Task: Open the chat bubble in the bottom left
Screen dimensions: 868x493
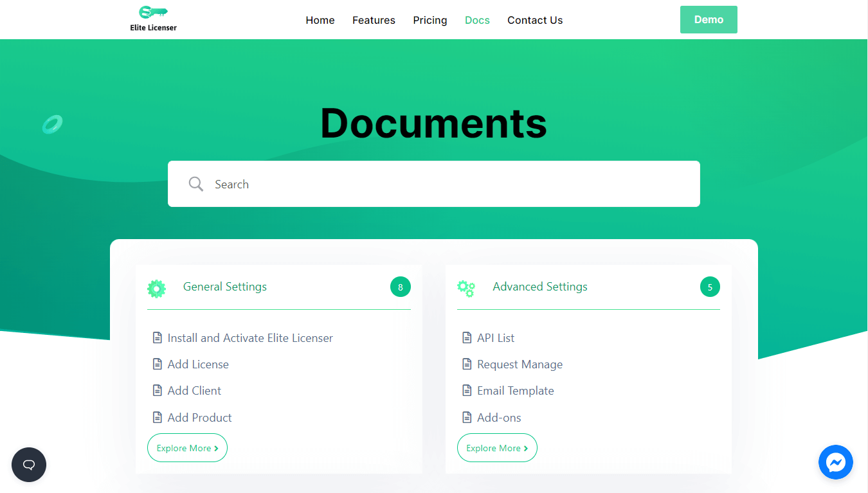Action: [28, 464]
